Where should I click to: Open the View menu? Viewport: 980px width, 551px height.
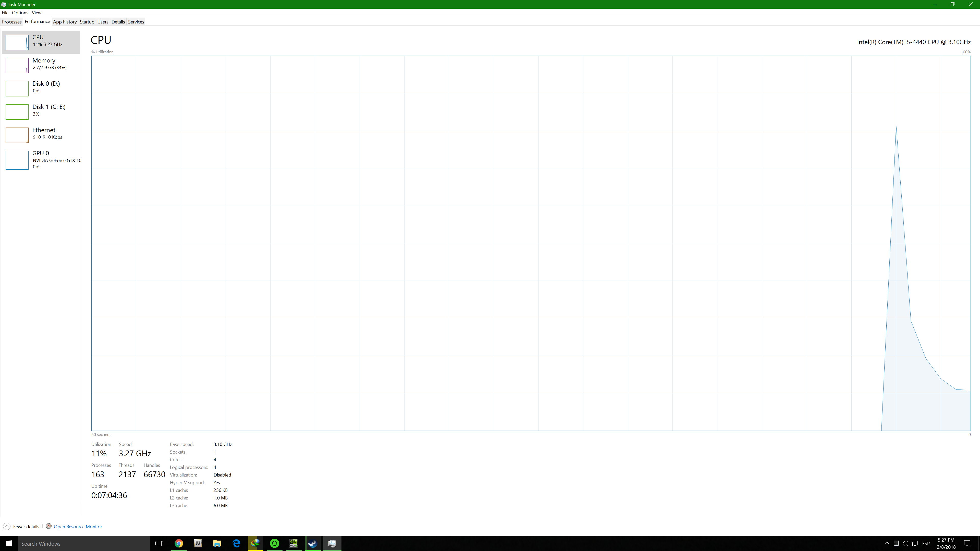tap(36, 12)
